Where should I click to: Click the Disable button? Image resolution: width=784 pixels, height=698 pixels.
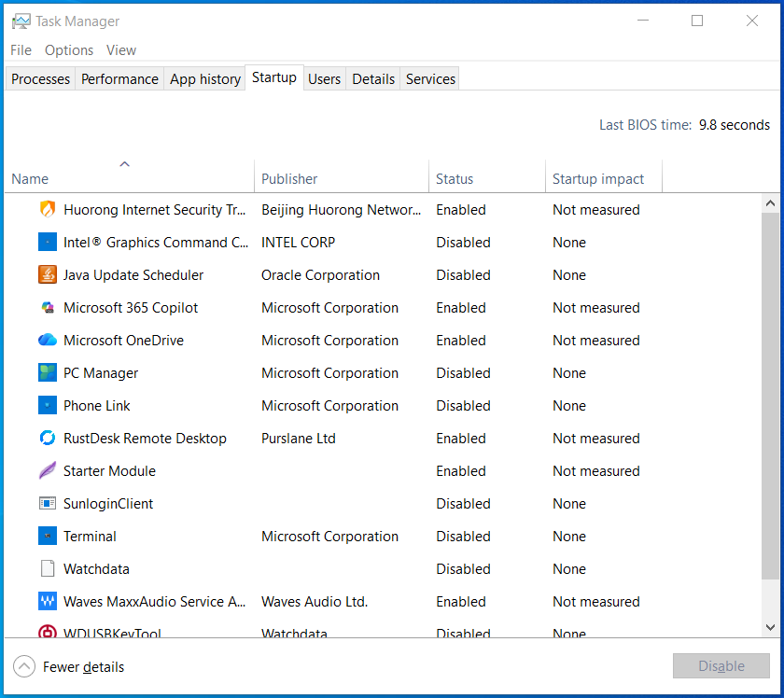point(721,666)
